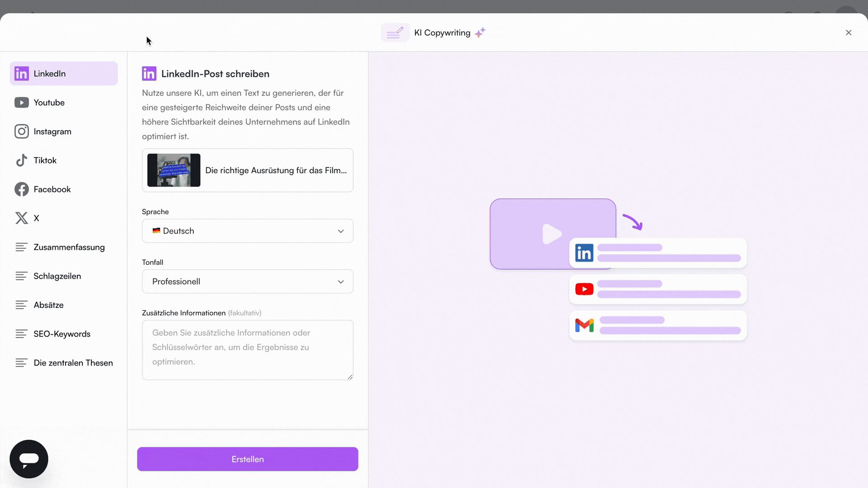Click the sparkle icon beside KI Copywriting
The width and height of the screenshot is (868, 488).
[480, 33]
